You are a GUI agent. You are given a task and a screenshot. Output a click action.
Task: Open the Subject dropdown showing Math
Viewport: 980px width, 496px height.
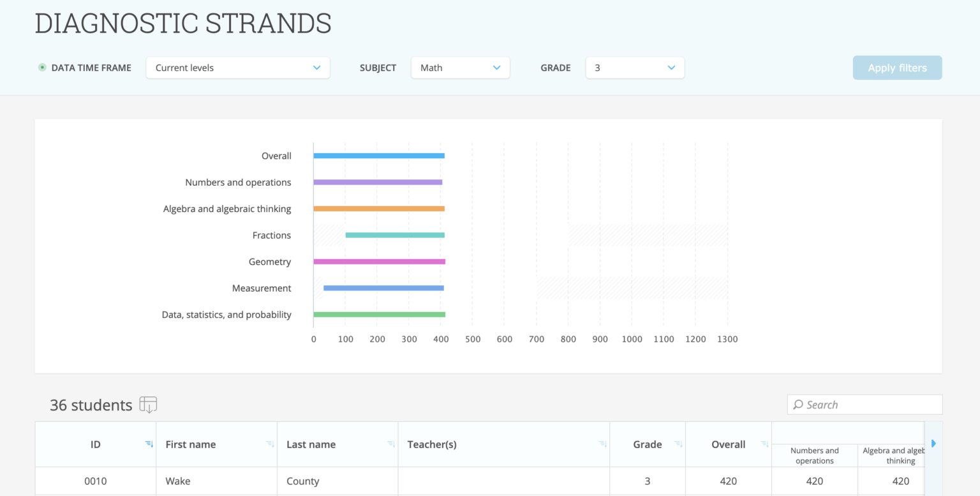[x=460, y=67]
